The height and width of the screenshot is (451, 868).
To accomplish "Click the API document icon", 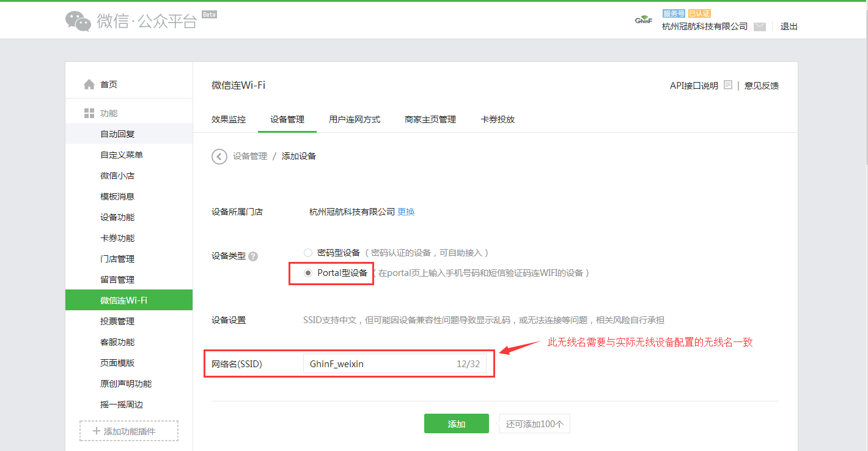I will pos(727,86).
